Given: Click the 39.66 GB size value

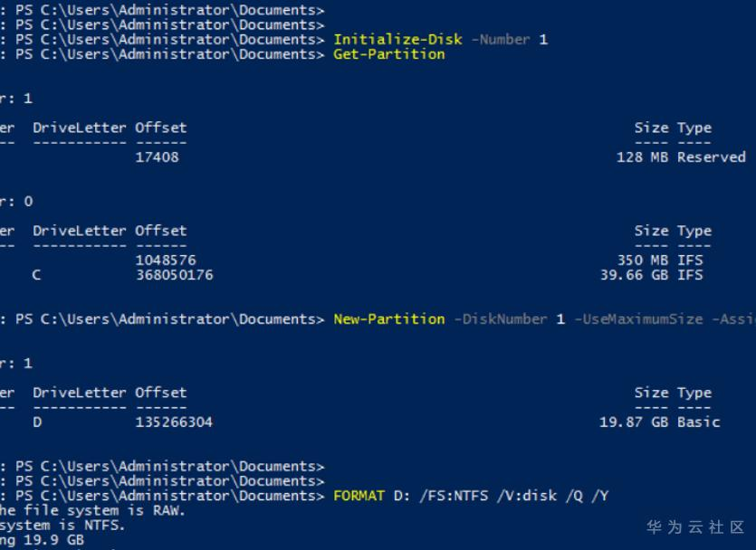Looking at the screenshot, I should click(x=635, y=275).
